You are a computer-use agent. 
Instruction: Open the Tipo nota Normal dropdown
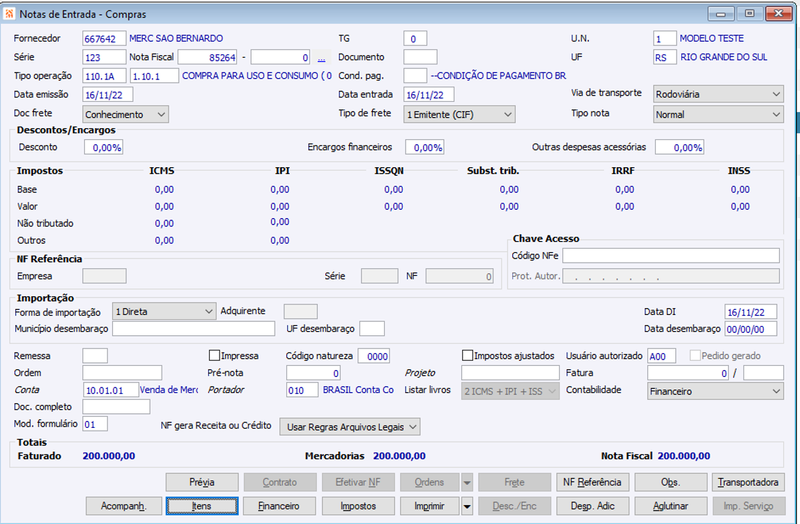pyautogui.click(x=718, y=114)
